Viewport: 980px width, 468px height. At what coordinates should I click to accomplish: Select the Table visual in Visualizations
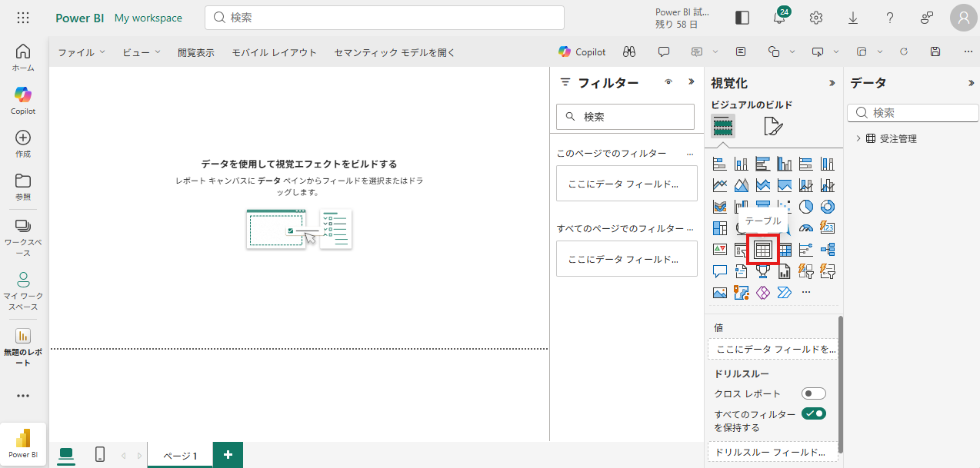763,250
